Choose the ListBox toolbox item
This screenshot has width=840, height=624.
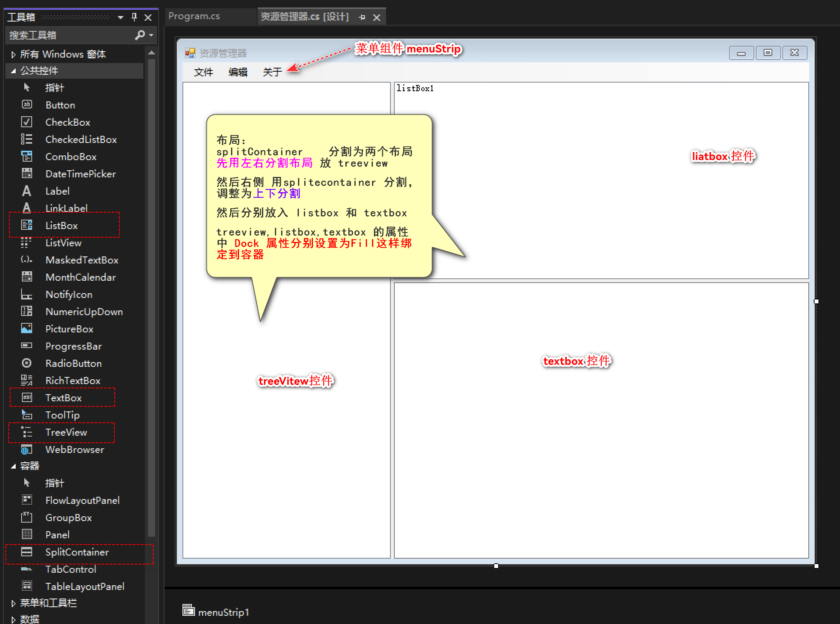point(61,225)
